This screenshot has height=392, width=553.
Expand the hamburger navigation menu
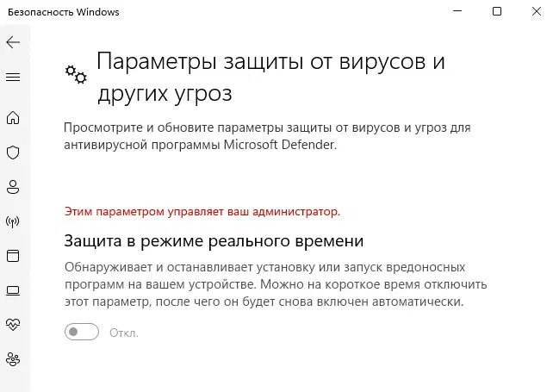(13, 78)
